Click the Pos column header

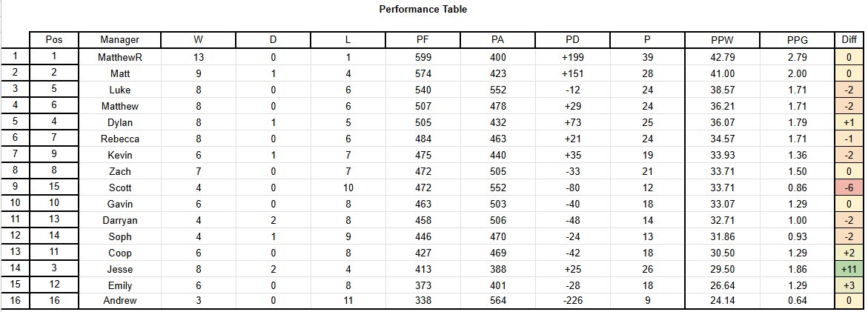pyautogui.click(x=54, y=40)
